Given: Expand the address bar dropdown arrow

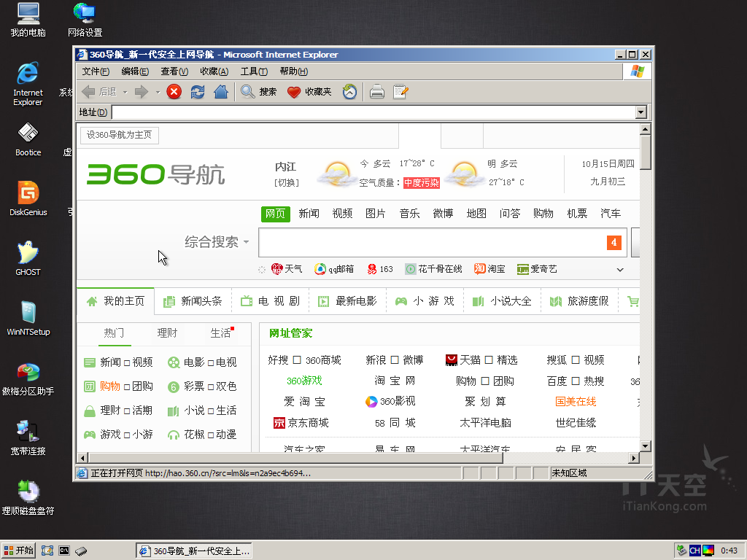Looking at the screenshot, I should [x=641, y=112].
